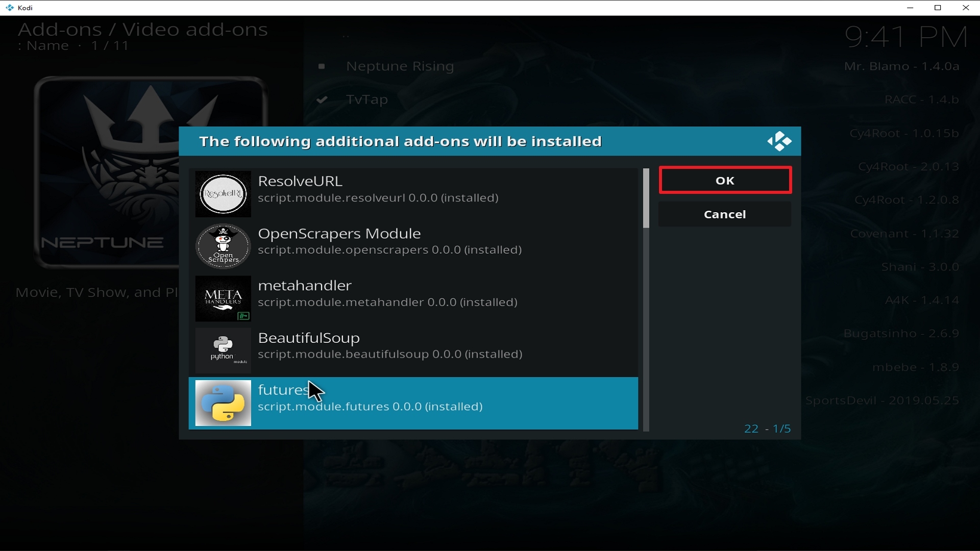This screenshot has height=551, width=980.
Task: Click the Neptune add-on artwork thumbnail
Action: click(x=151, y=172)
